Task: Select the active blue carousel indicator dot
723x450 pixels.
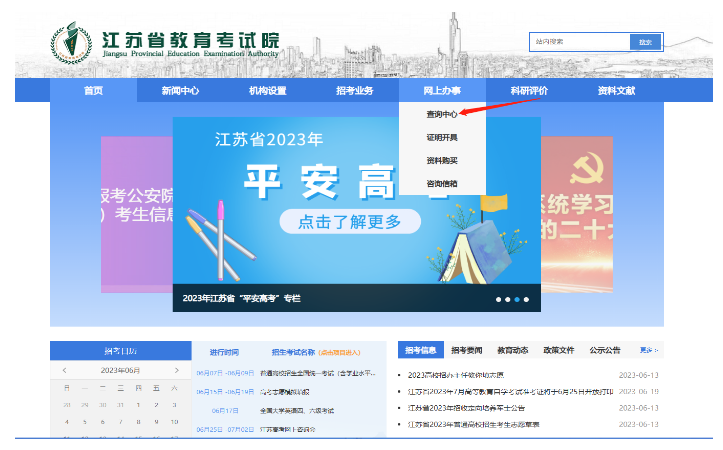Action: click(517, 299)
